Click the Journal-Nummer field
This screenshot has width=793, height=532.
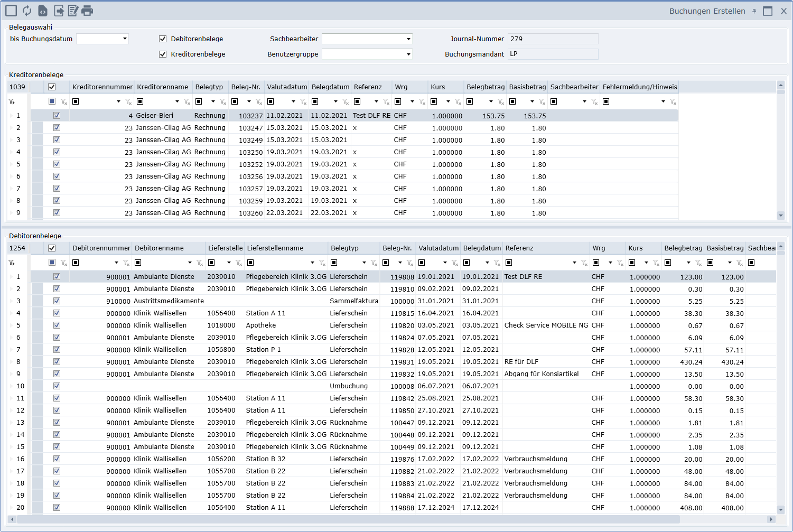pos(553,39)
